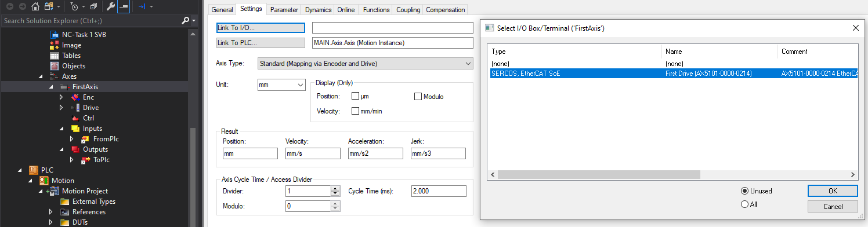This screenshot has height=227, width=868.
Task: Click the PLC node icon
Action: point(33,170)
